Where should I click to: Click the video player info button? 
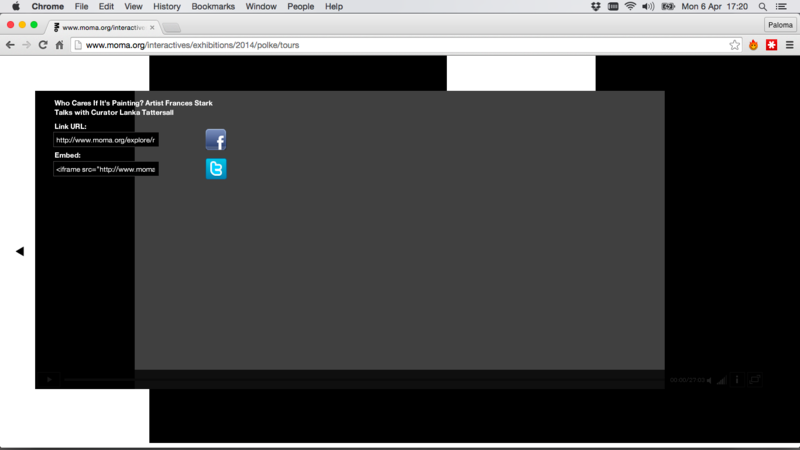coord(737,380)
